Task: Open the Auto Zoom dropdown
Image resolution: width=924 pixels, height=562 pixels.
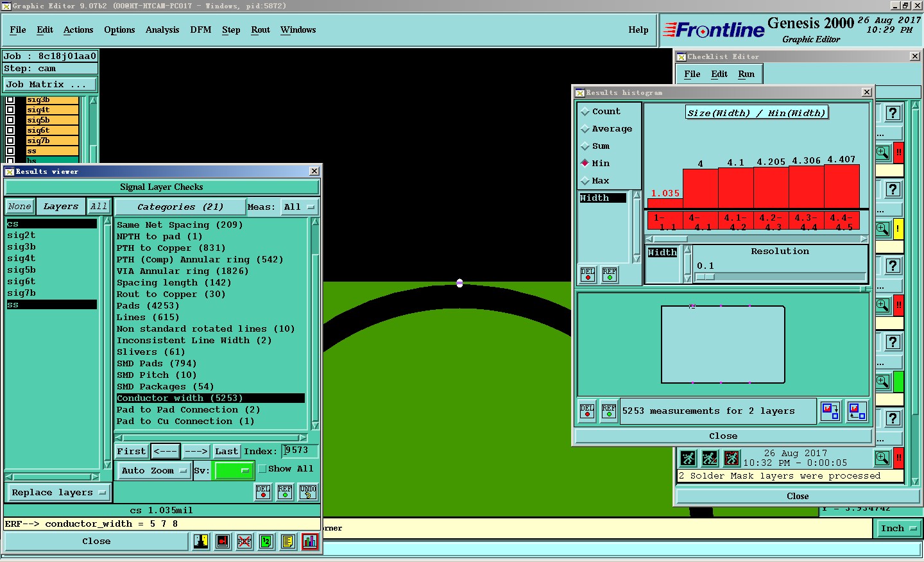Action: 154,470
